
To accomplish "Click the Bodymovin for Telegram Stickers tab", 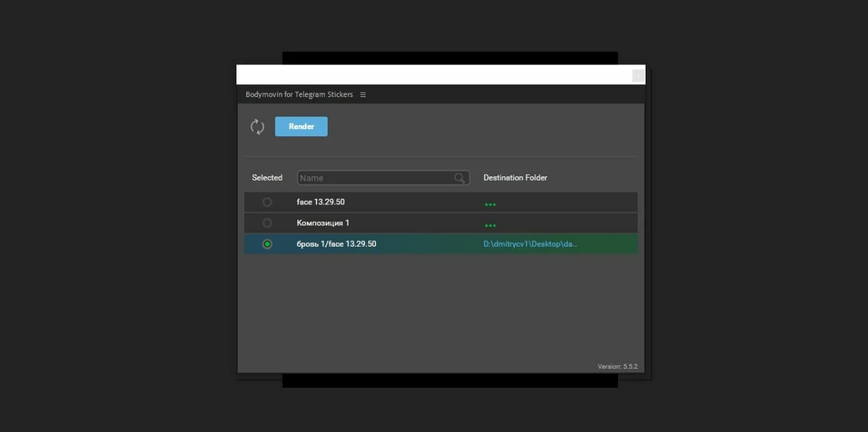I will pos(299,95).
